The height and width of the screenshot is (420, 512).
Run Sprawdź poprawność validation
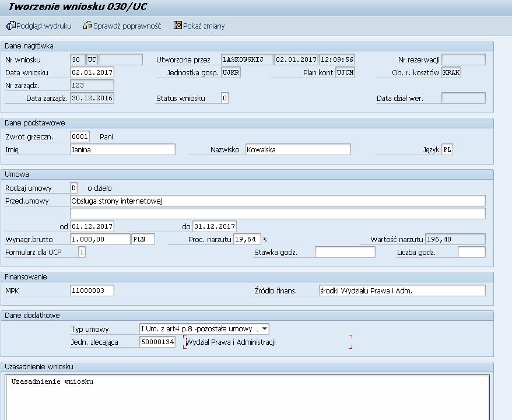click(x=127, y=26)
